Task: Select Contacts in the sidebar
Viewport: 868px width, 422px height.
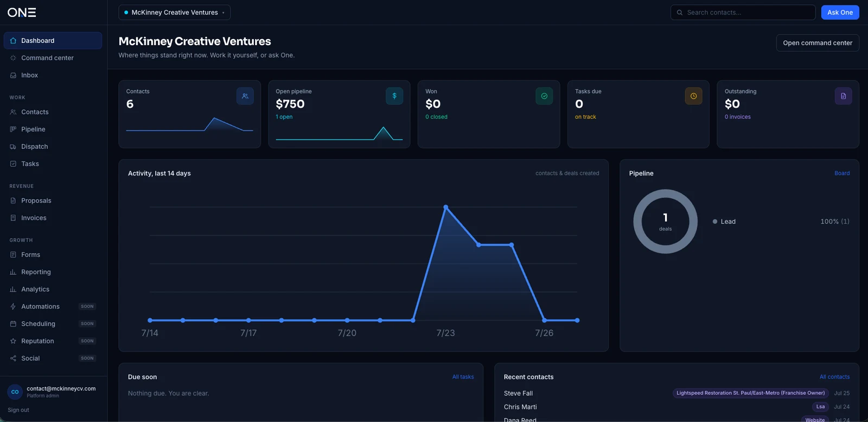Action: (x=53, y=112)
